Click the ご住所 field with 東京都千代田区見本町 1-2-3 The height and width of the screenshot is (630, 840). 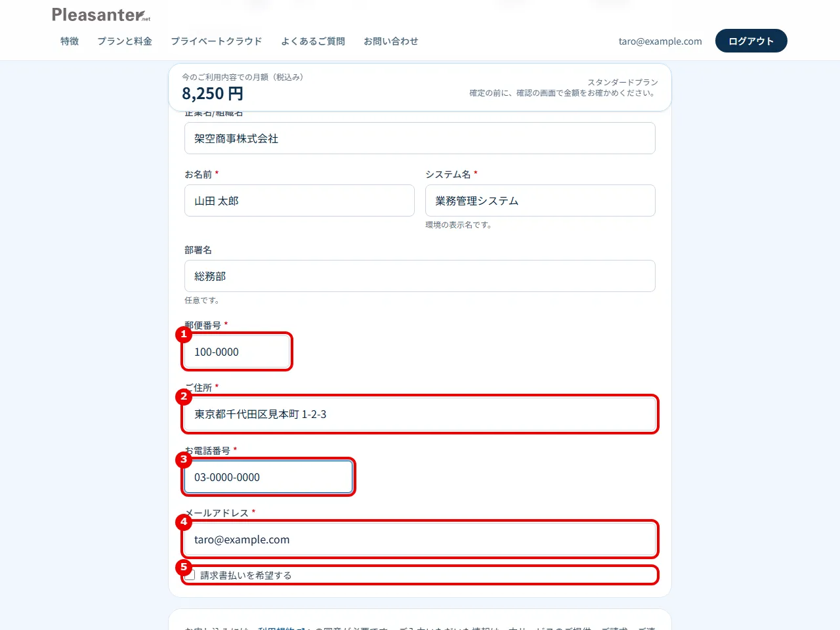click(x=420, y=414)
